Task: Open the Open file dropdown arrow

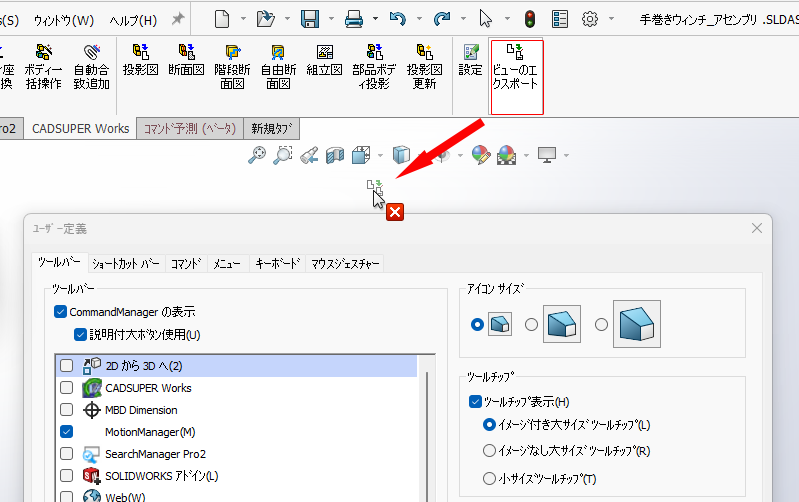Action: [287, 19]
